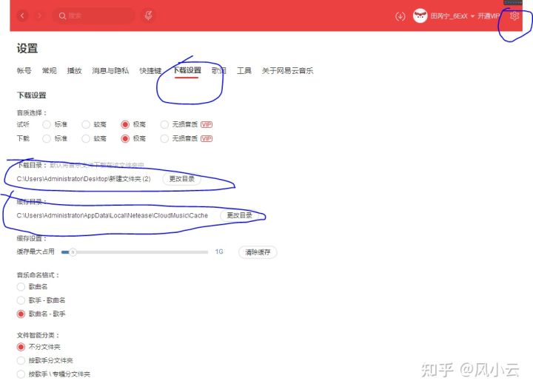Click the user avatar picture
The height and width of the screenshot is (392, 533).
tap(420, 16)
